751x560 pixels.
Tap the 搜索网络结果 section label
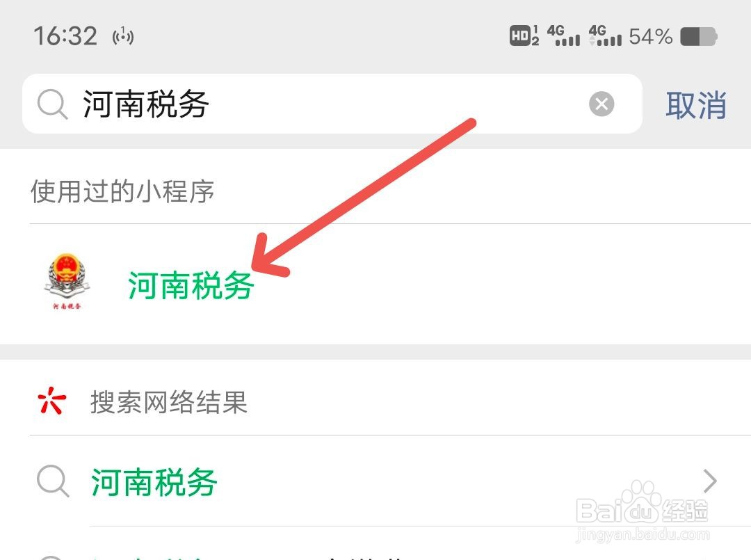(x=169, y=401)
